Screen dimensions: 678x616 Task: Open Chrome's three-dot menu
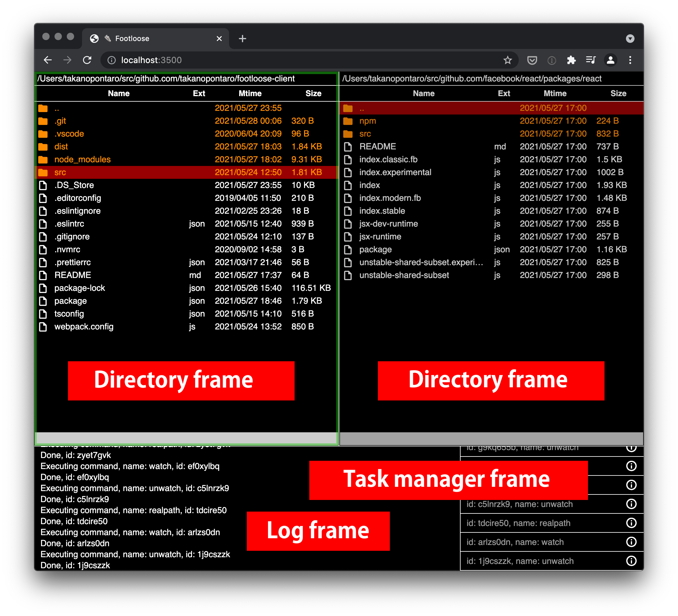point(630,60)
